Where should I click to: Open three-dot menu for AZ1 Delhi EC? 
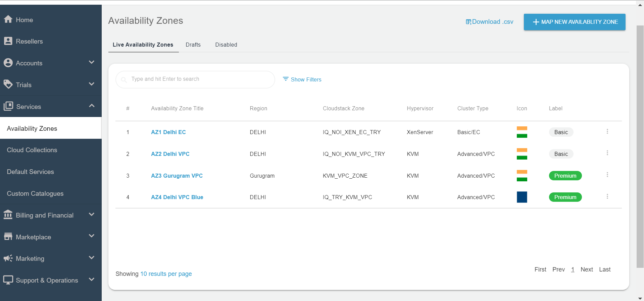(607, 131)
